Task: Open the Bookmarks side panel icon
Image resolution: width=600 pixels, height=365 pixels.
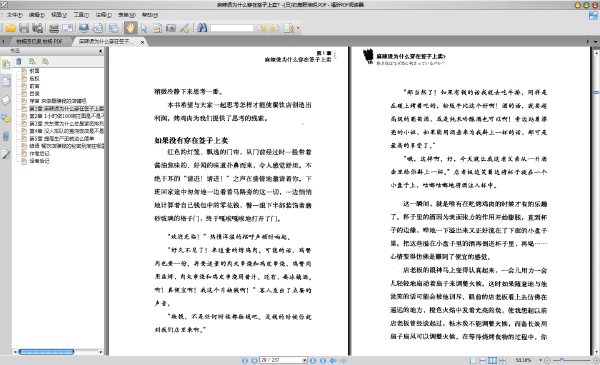Action: click(6, 64)
